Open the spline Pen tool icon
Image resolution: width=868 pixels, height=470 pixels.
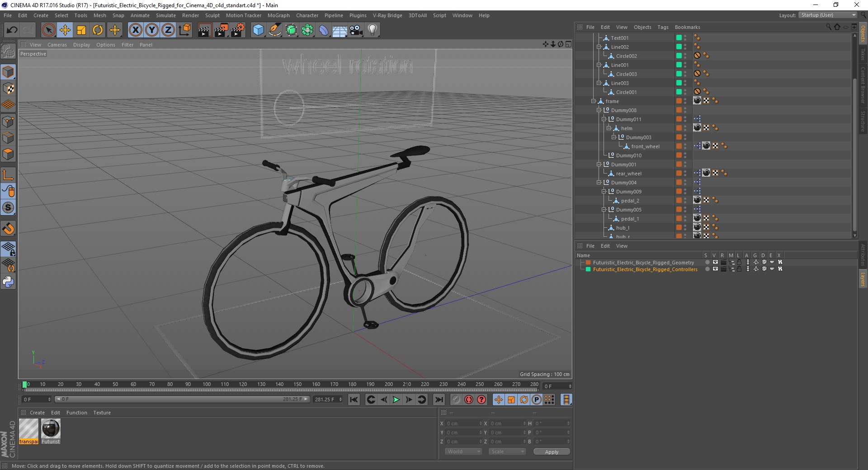click(x=274, y=30)
